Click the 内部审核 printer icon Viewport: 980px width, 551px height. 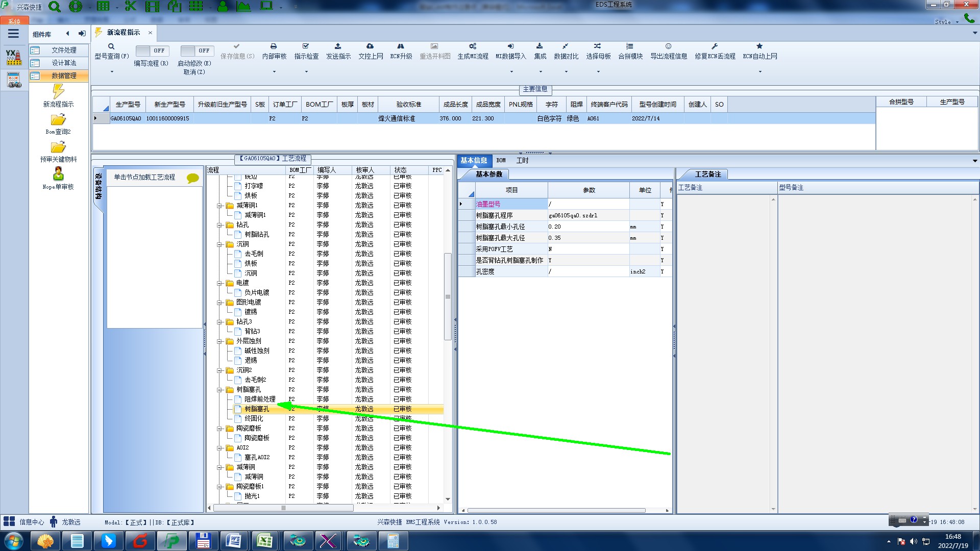pos(274,46)
